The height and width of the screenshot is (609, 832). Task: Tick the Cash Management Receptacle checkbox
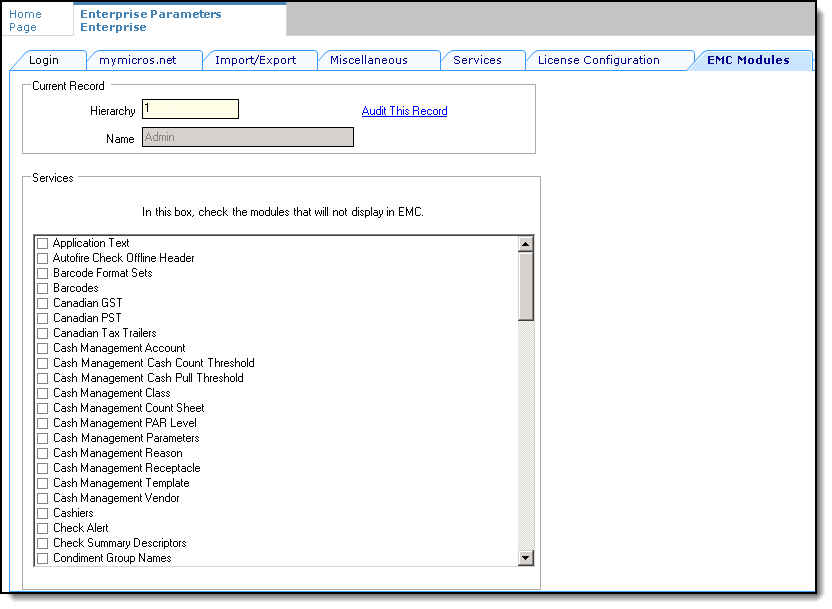[x=42, y=468]
